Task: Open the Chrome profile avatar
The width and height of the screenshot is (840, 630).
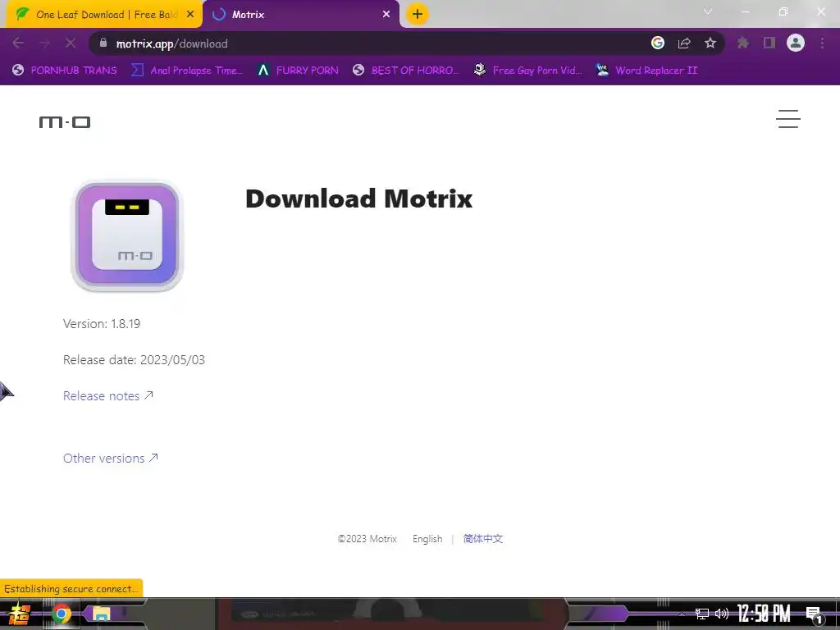Action: coord(796,43)
